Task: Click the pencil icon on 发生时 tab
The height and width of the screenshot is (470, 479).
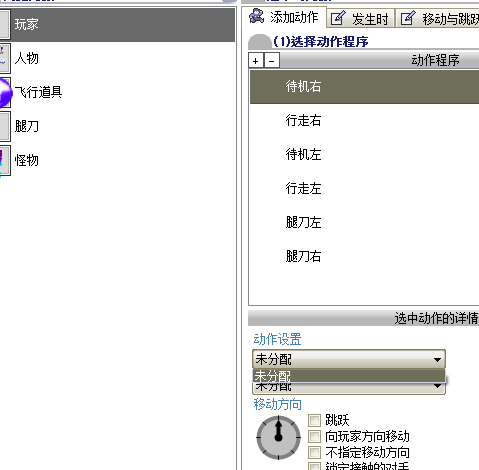Action: point(338,18)
